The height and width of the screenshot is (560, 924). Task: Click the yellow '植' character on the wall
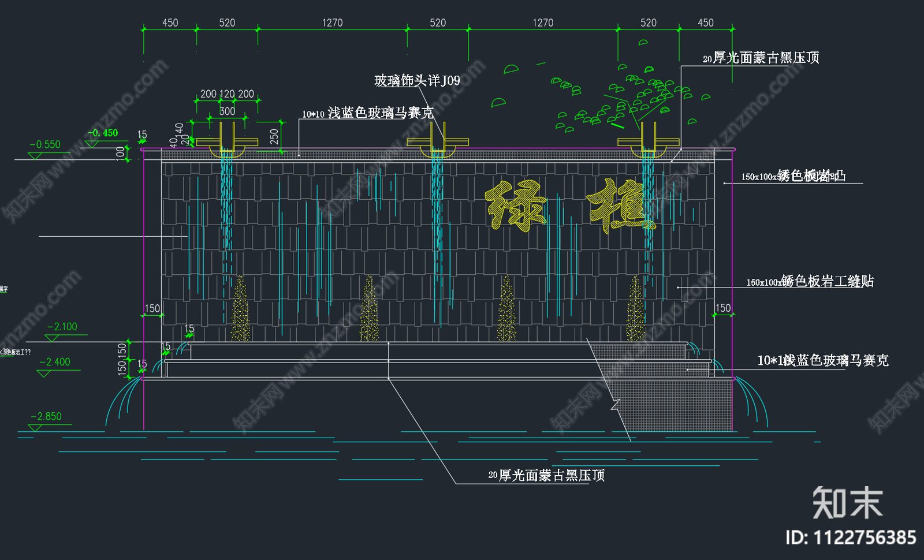coord(621,206)
